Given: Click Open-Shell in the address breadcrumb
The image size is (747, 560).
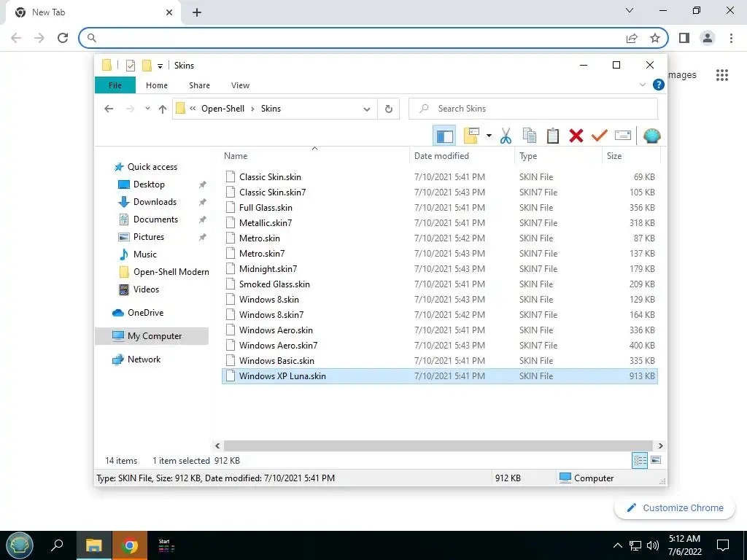Looking at the screenshot, I should 222,109.
